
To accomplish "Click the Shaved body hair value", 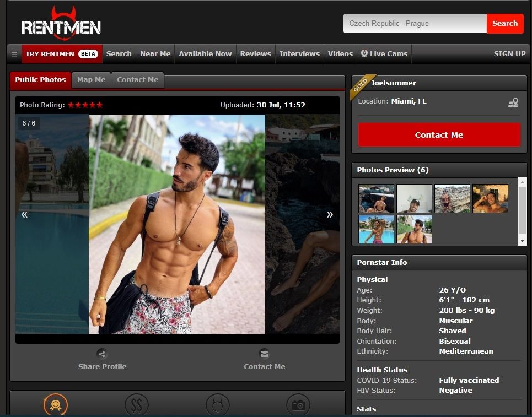I will (452, 331).
